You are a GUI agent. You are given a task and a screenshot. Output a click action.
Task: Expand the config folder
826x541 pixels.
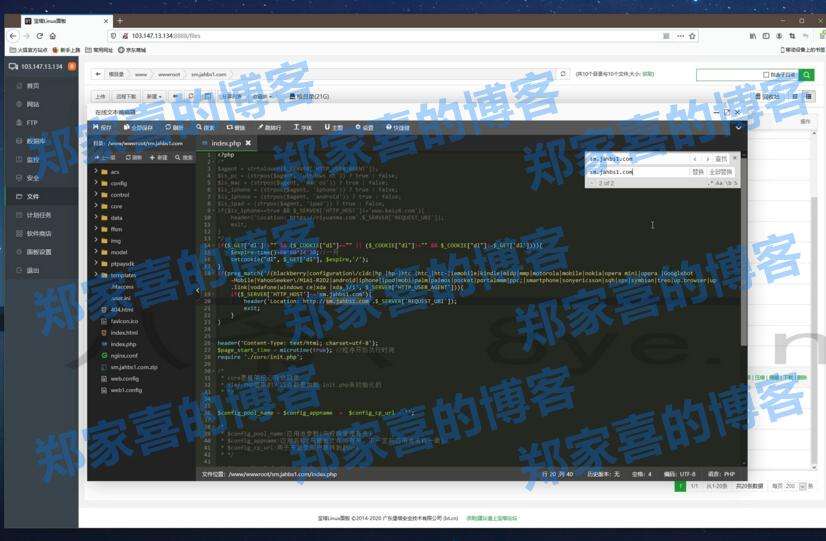pos(96,183)
